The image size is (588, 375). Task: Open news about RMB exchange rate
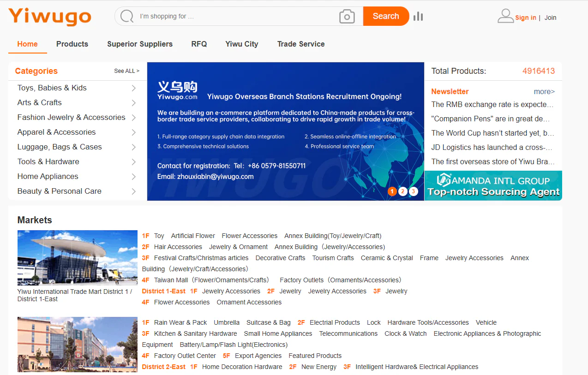click(492, 105)
